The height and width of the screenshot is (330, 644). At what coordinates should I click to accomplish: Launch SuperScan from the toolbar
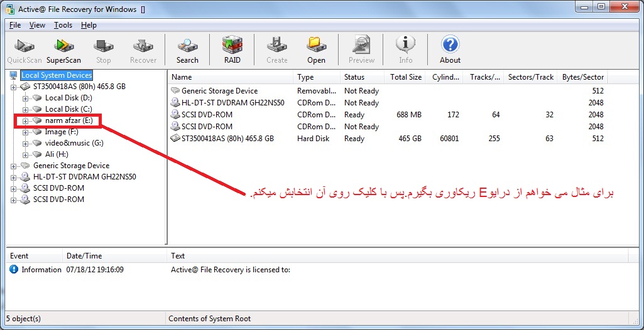tap(63, 50)
